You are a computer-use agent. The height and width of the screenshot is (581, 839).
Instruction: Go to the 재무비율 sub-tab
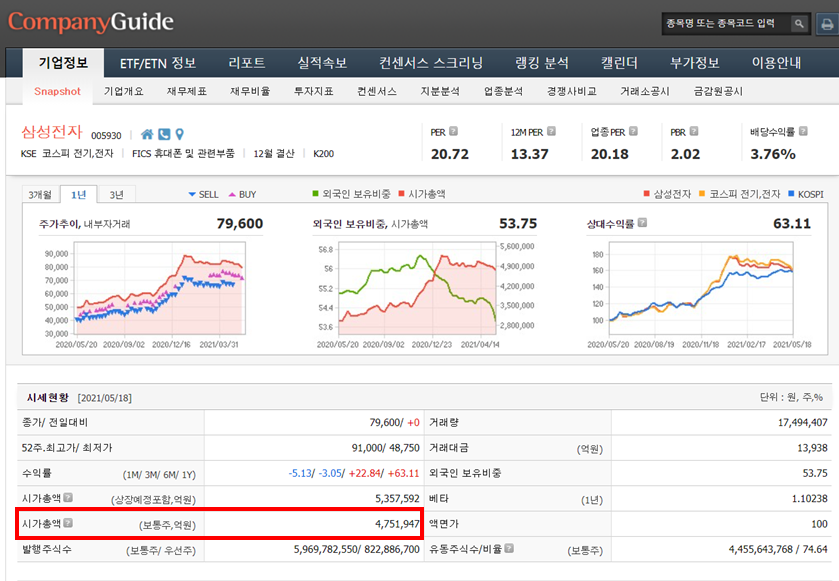[x=250, y=91]
